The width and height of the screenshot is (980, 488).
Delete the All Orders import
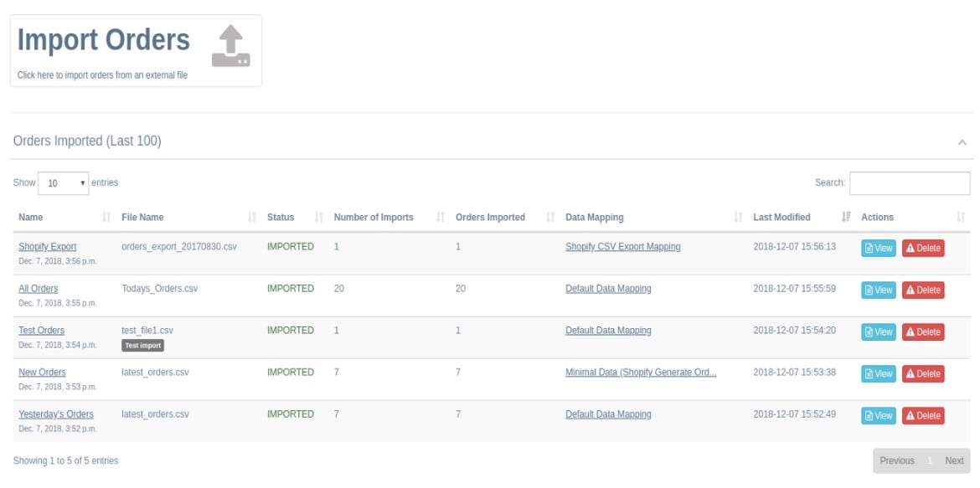pos(922,290)
